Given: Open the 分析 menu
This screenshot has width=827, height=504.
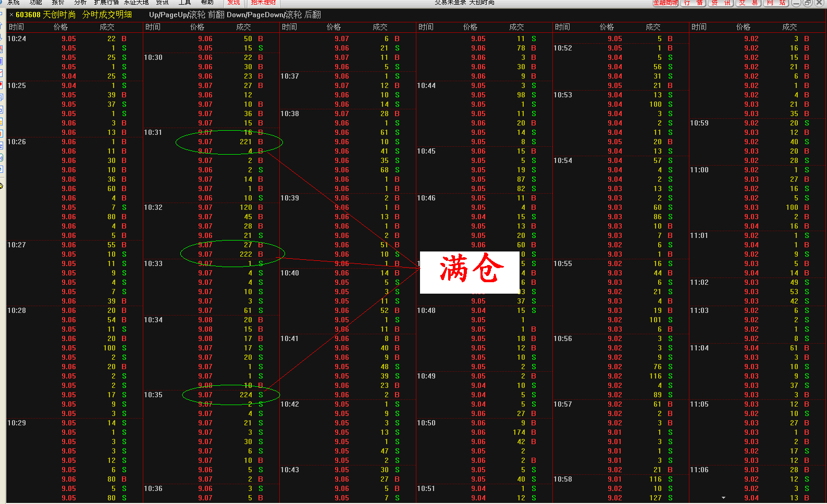Looking at the screenshot, I should (x=80, y=3).
